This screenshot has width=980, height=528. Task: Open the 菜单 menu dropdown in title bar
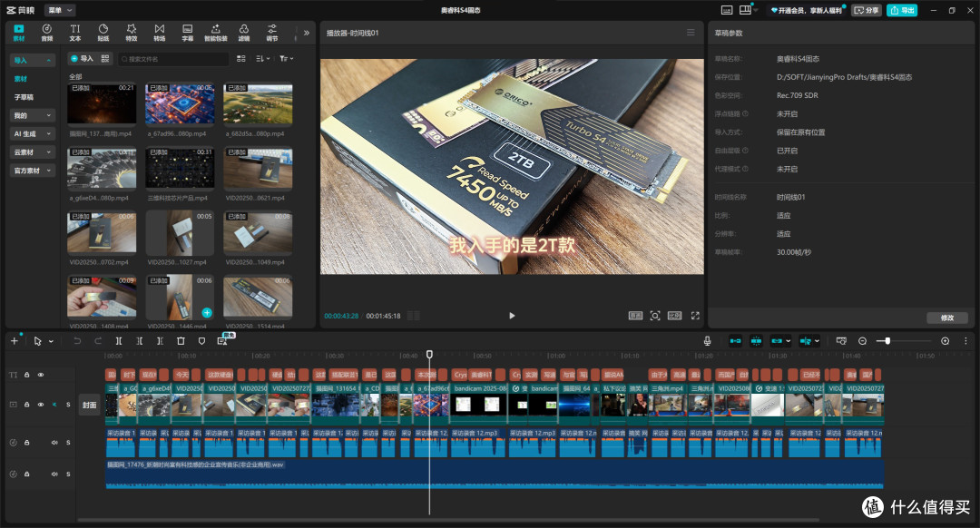[x=60, y=10]
